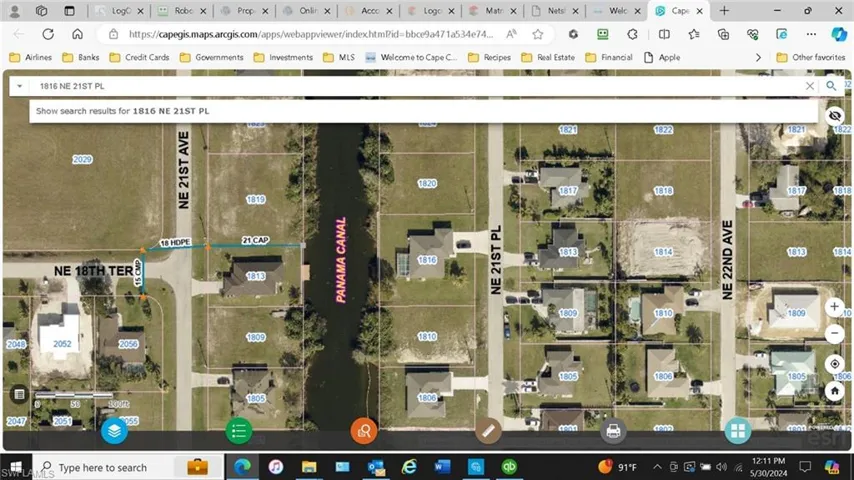The image size is (854, 480).
Task: Open the green Legend list widget
Action: [x=239, y=431]
